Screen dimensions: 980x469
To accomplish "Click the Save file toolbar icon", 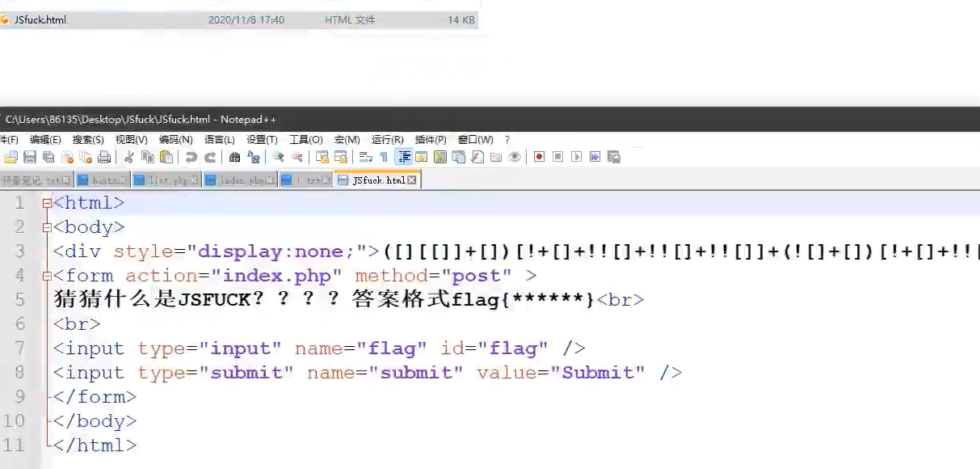I will pos(30,157).
